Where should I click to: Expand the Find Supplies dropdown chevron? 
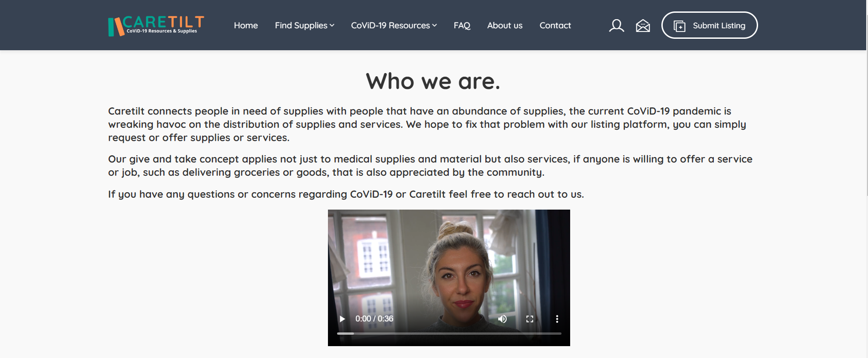tap(332, 26)
